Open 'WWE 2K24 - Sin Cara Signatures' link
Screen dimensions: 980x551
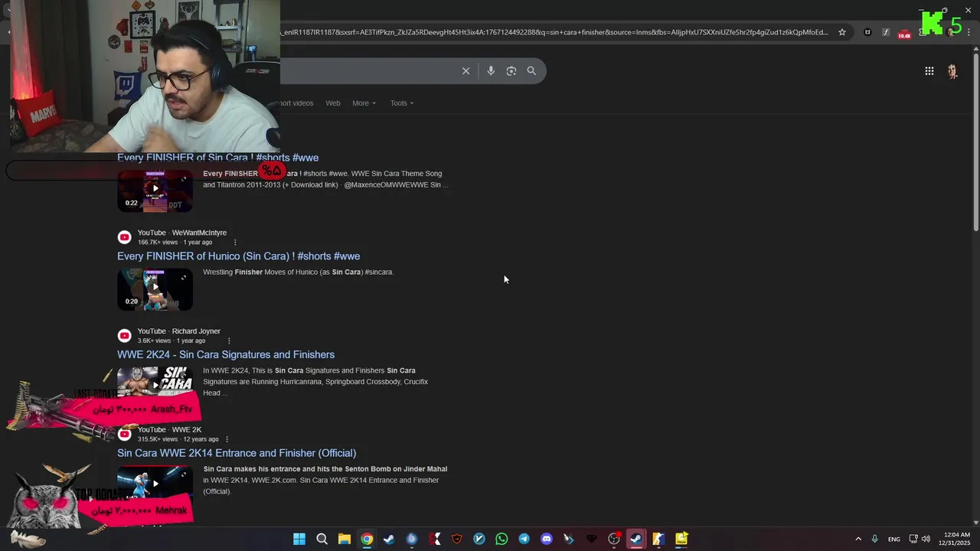[x=226, y=355]
